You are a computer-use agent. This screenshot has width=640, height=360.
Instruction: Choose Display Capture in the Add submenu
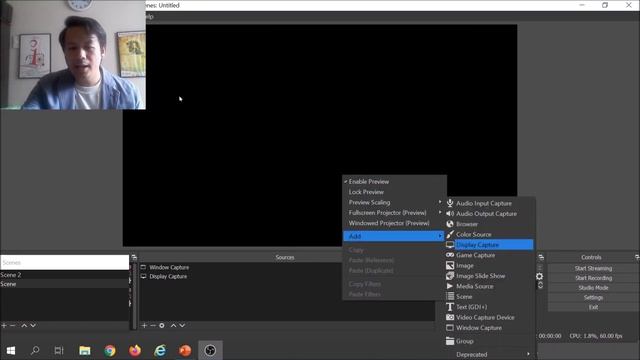coord(489,244)
